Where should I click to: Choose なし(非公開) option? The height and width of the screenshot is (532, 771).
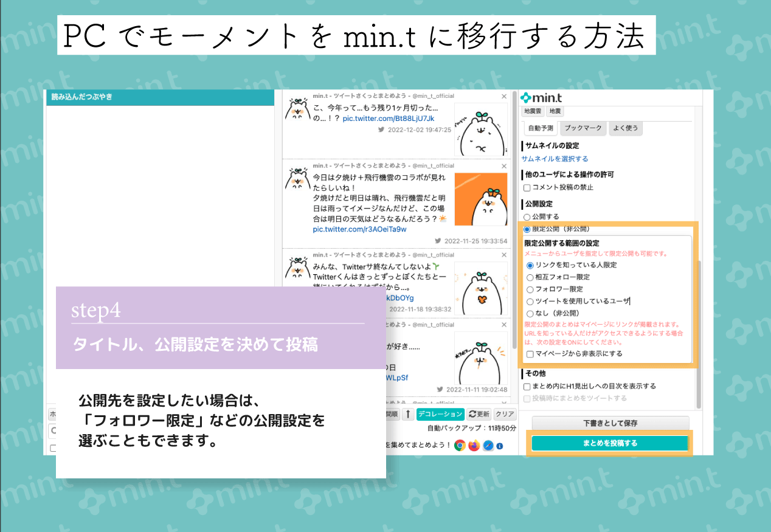click(x=530, y=313)
